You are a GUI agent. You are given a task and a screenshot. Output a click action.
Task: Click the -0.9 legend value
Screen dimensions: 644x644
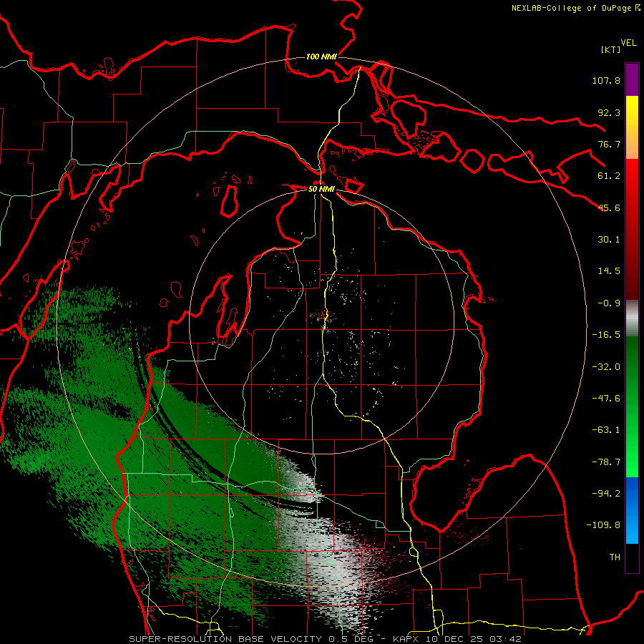(x=609, y=303)
